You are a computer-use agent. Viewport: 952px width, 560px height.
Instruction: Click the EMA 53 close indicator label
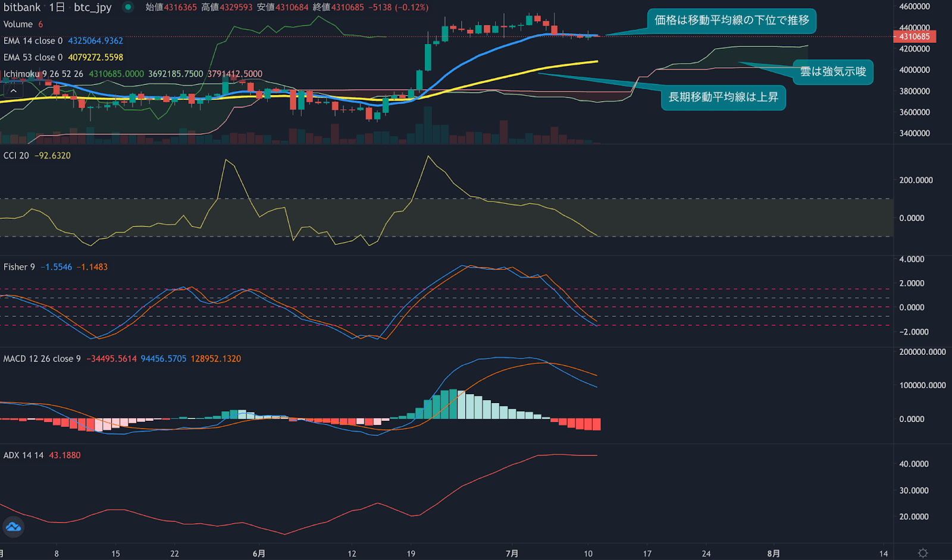point(33,58)
